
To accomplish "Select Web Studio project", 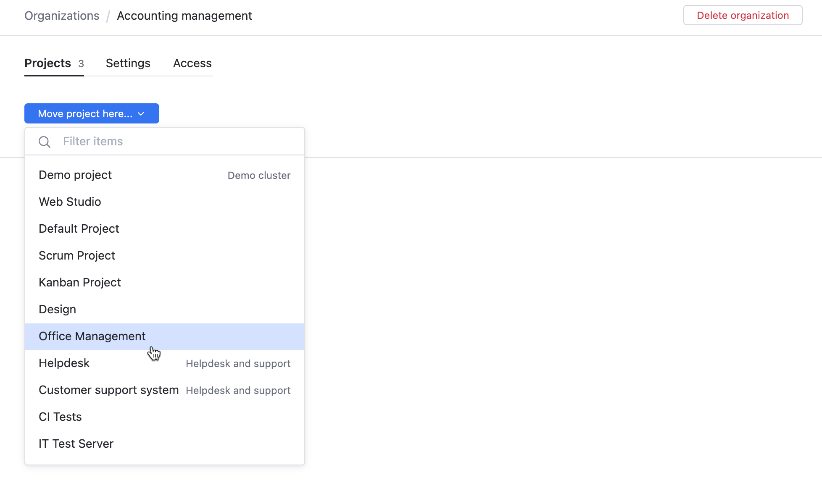I will pyautogui.click(x=70, y=202).
